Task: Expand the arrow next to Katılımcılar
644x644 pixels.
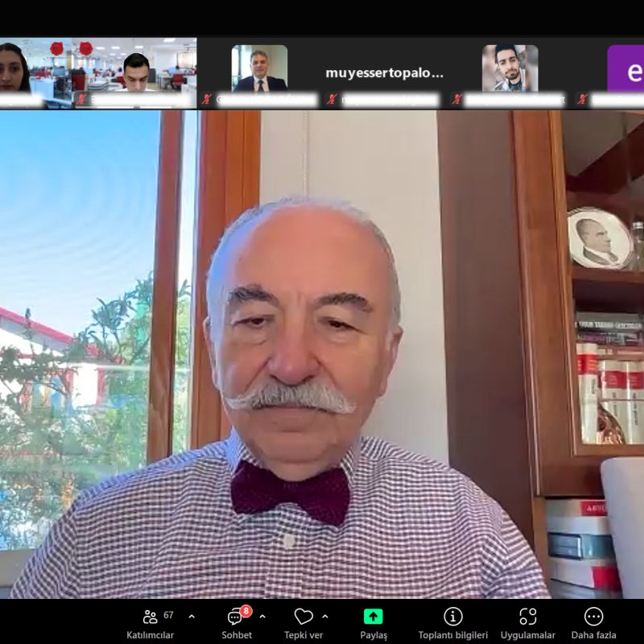Action: click(x=192, y=617)
